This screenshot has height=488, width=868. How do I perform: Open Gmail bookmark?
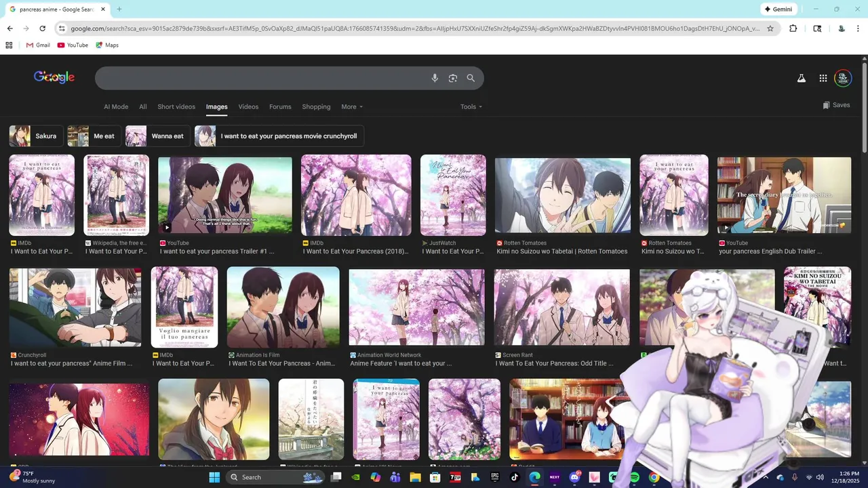[38, 45]
